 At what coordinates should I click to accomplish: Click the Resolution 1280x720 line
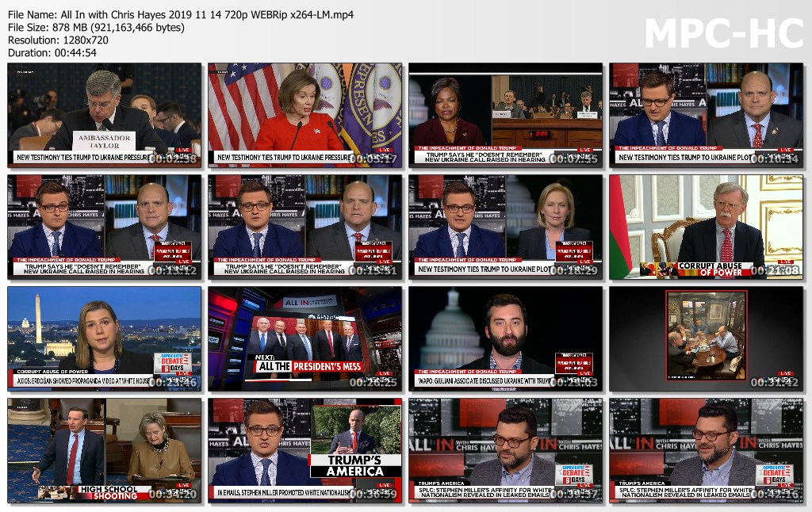click(x=58, y=40)
